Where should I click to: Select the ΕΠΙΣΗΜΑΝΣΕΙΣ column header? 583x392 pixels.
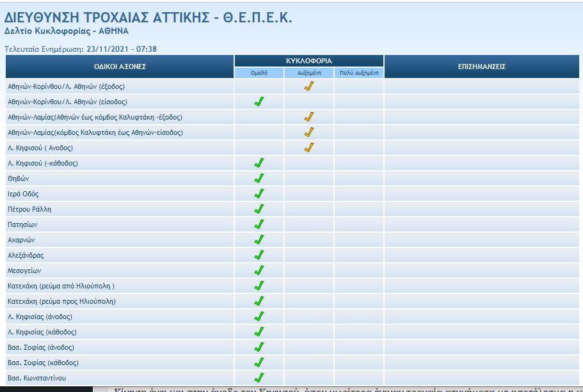coord(482,67)
